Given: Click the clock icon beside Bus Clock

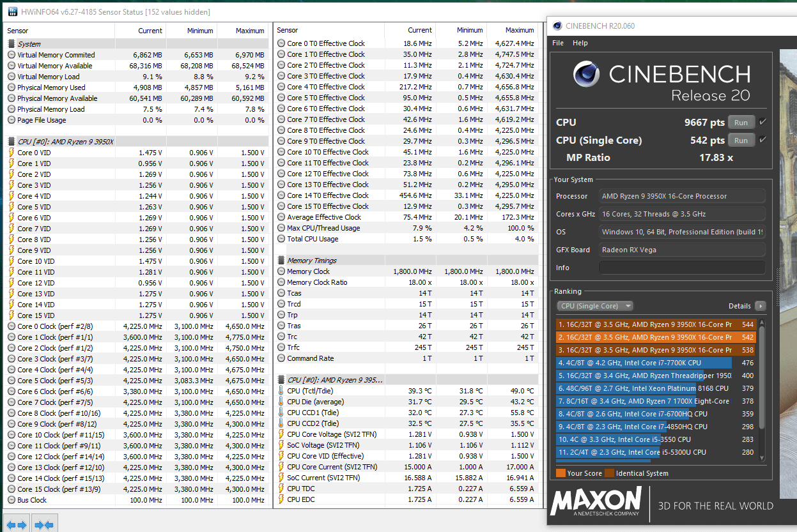Looking at the screenshot, I should [x=12, y=500].
